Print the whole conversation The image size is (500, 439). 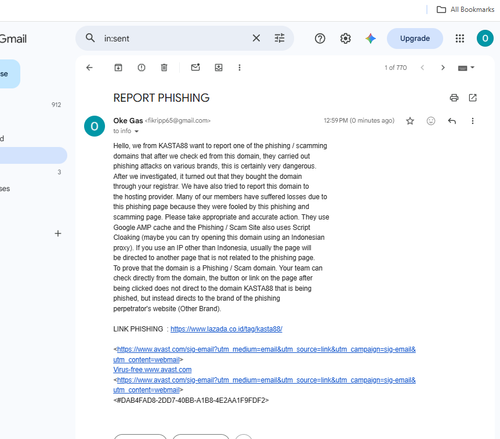(454, 98)
